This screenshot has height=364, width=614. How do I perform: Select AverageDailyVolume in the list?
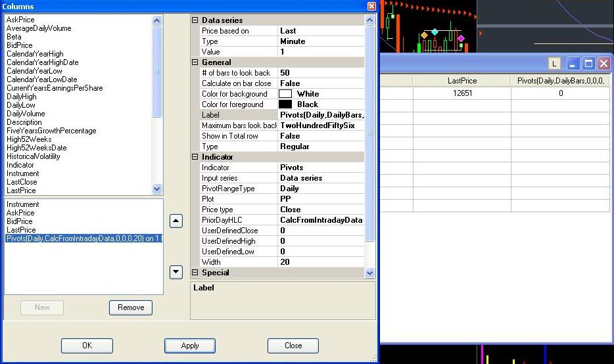click(39, 28)
